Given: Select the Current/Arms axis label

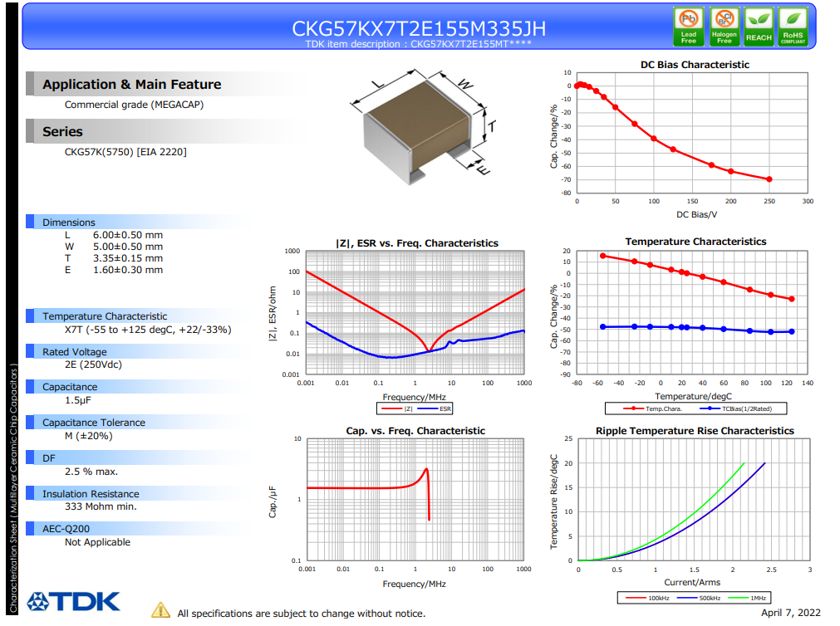Looking at the screenshot, I should (x=692, y=583).
